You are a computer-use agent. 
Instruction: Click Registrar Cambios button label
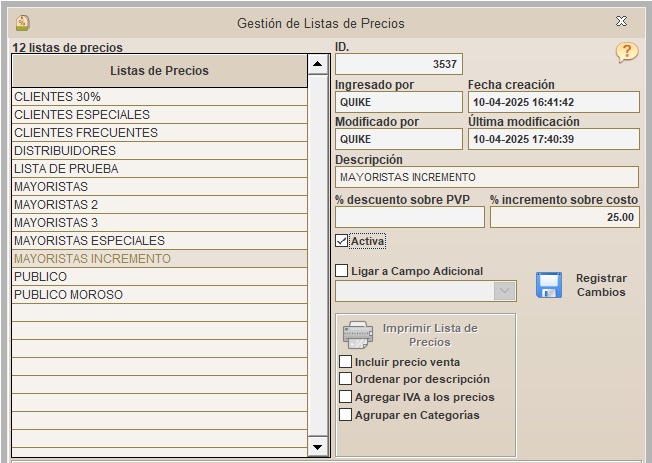tap(601, 285)
